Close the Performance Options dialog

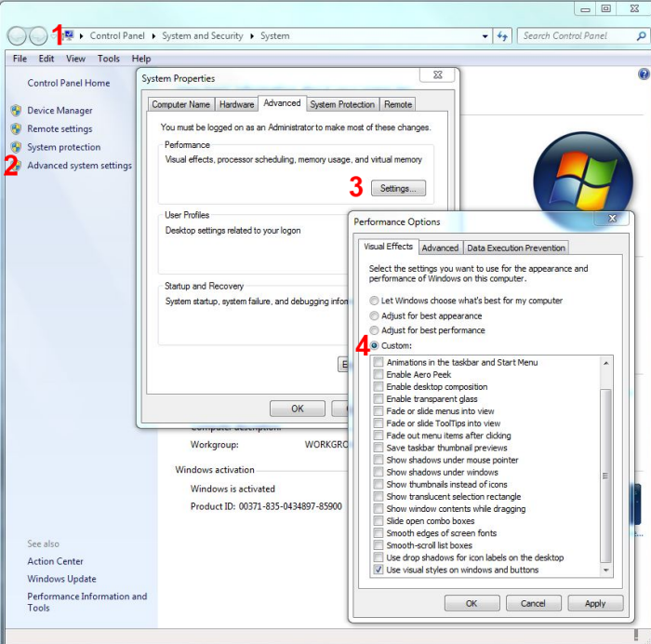[612, 218]
